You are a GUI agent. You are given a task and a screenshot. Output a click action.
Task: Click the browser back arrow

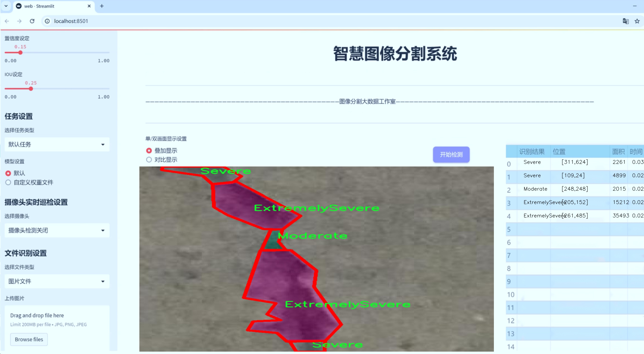point(7,21)
